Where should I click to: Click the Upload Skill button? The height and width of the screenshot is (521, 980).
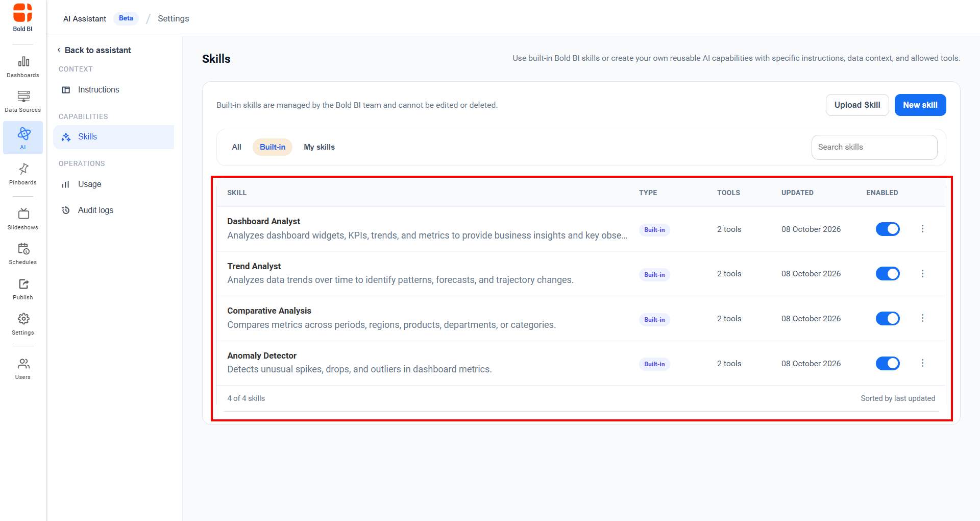857,105
